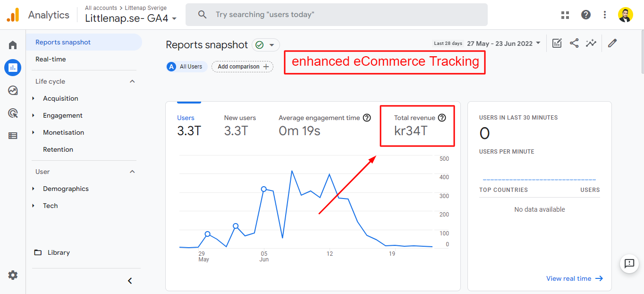644x294 pixels.
Task: Expand the Demographics tree arrow
Action: click(x=33, y=189)
